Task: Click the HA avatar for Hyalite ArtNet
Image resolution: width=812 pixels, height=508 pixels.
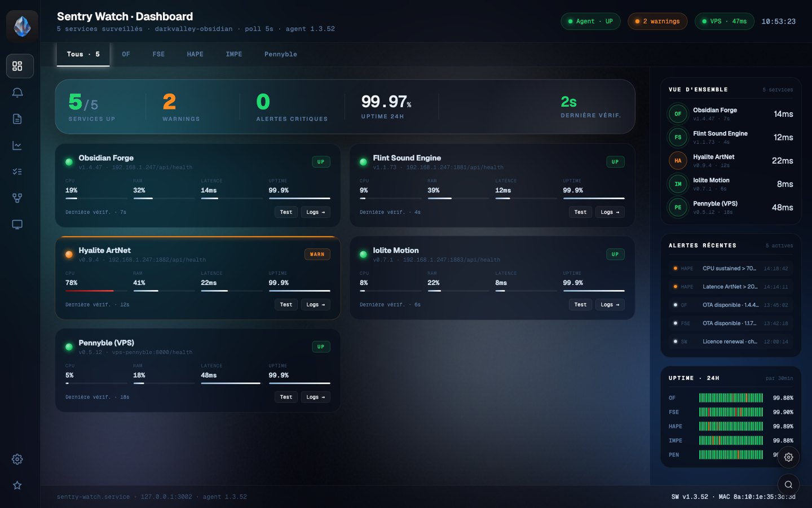Action: (678, 161)
